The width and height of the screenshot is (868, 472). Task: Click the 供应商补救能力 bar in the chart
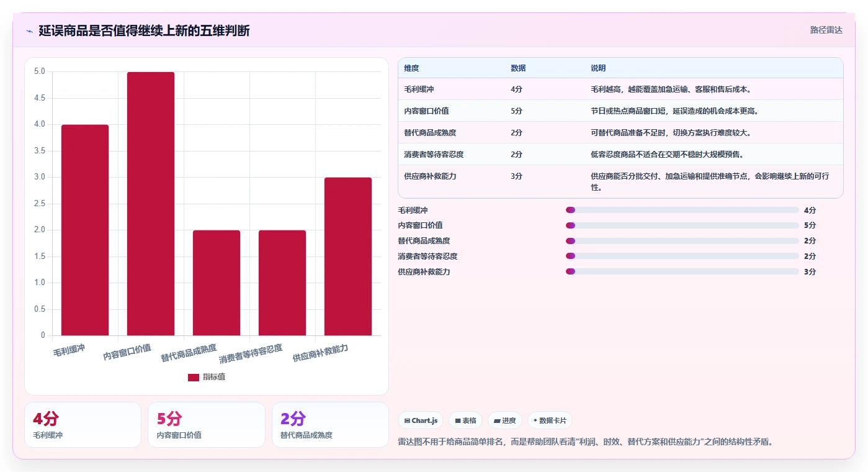coord(348,256)
